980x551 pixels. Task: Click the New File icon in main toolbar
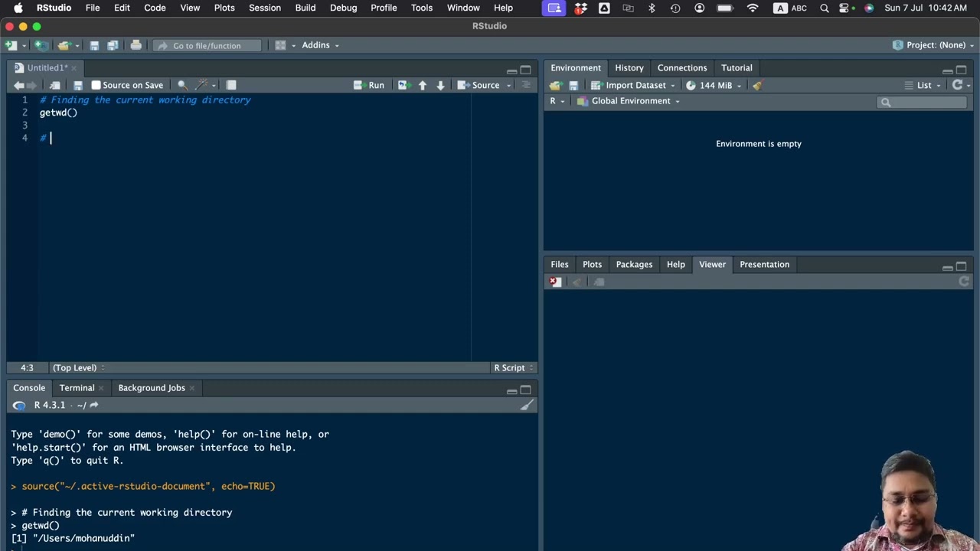[11, 45]
